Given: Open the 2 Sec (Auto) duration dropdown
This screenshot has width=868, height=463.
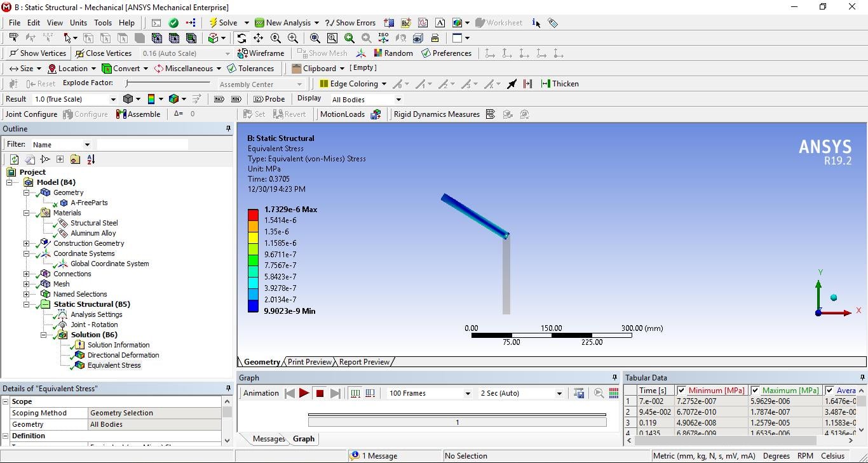Looking at the screenshot, I should tap(559, 394).
